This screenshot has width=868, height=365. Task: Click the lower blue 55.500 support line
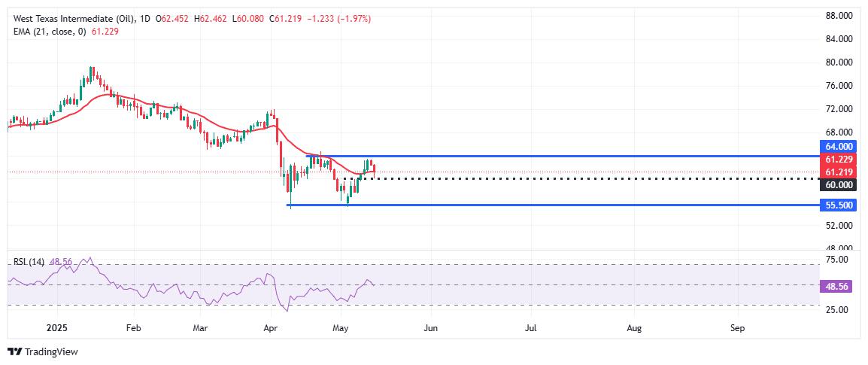click(552, 205)
